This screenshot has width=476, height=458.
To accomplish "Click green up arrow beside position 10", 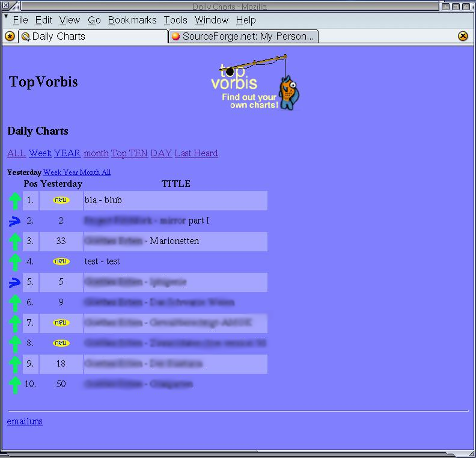I will coord(15,384).
